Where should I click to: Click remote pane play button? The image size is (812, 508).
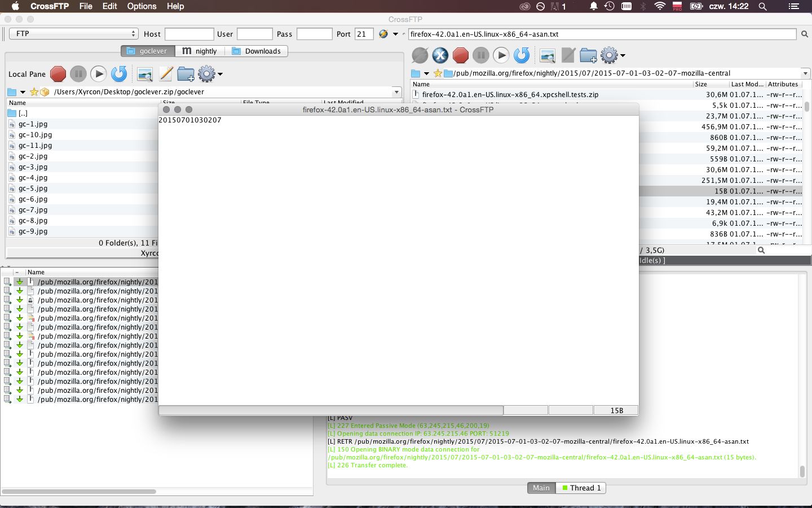[501, 55]
